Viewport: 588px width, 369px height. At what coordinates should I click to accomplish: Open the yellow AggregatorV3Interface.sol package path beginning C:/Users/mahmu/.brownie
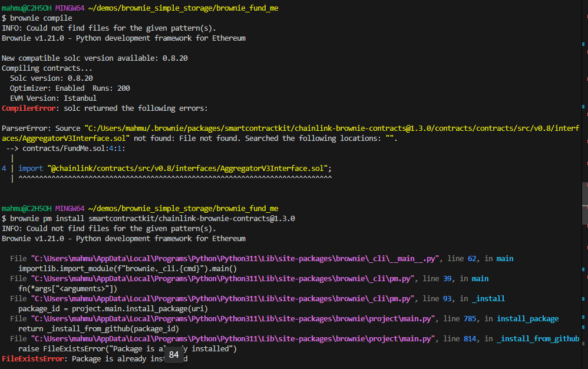290,133
